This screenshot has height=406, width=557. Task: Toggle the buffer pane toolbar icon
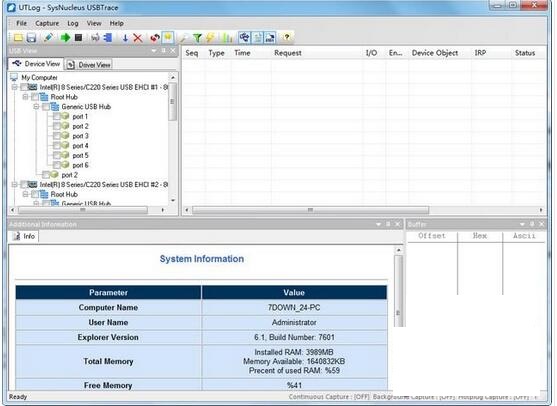tap(270, 38)
